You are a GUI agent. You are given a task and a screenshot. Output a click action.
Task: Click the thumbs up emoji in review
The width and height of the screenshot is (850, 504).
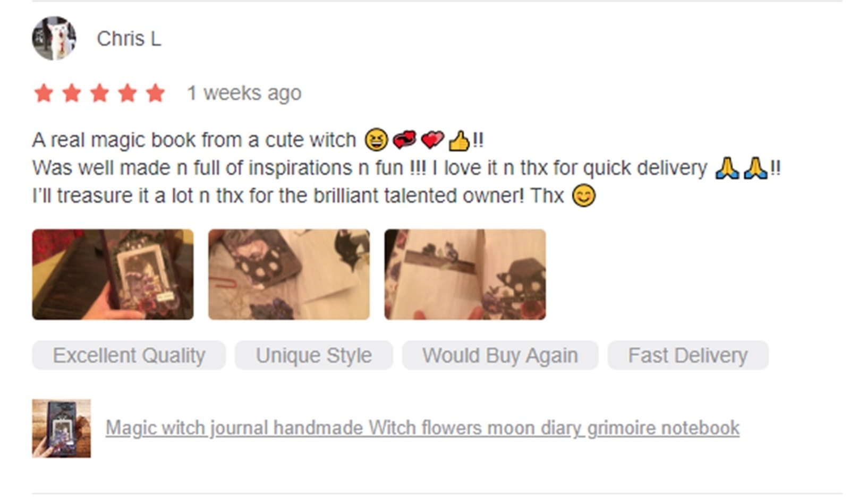[x=459, y=141]
